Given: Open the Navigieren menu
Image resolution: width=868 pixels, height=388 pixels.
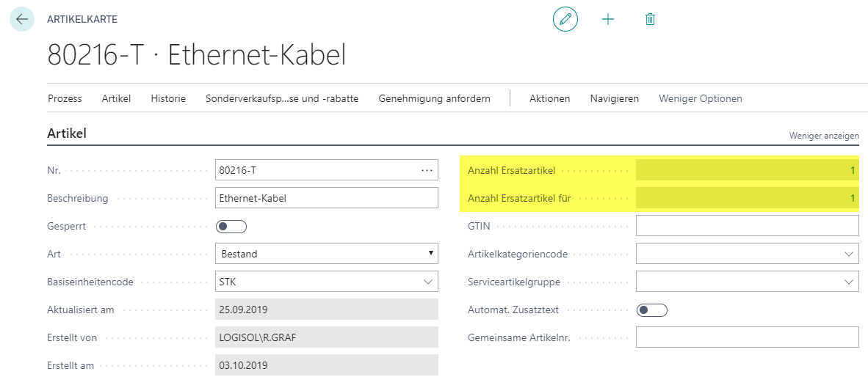Looking at the screenshot, I should pyautogui.click(x=615, y=98).
